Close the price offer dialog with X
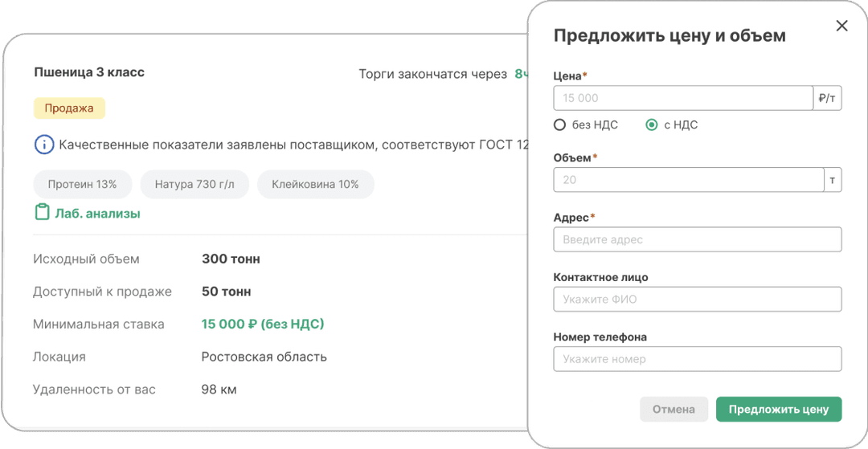868x449 pixels. [841, 26]
